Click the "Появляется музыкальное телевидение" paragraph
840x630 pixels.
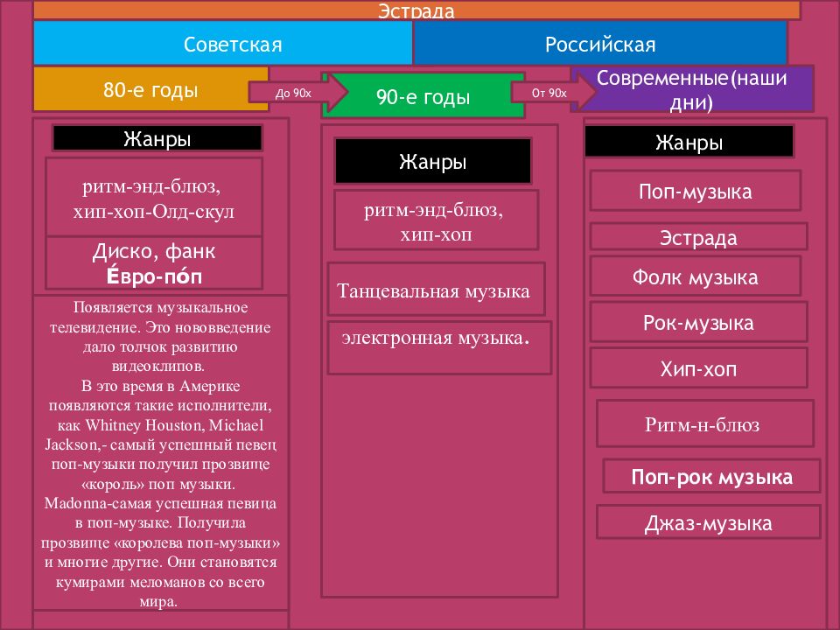(160, 453)
